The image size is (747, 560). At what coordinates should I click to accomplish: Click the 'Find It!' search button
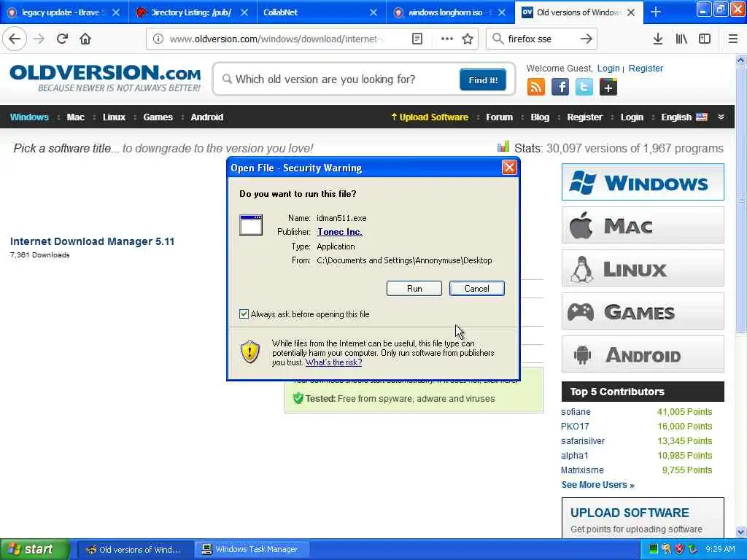click(483, 80)
